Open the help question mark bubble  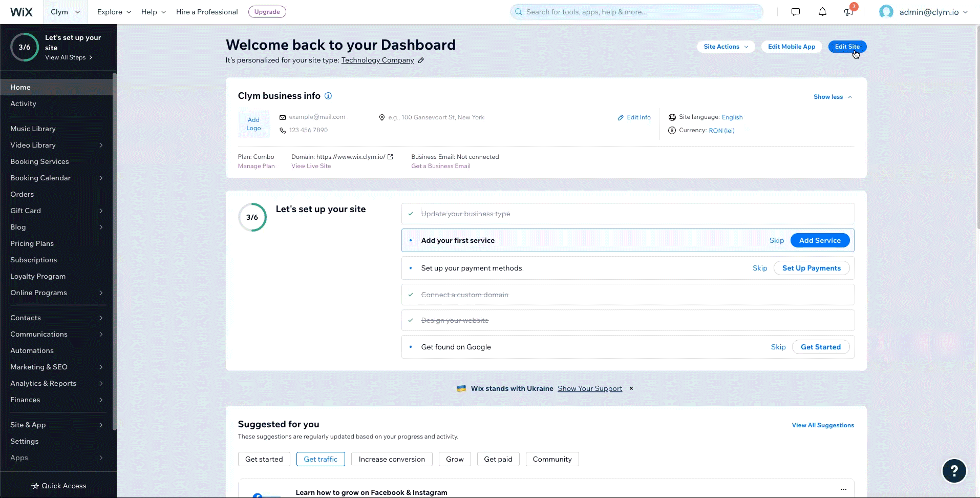(x=954, y=471)
